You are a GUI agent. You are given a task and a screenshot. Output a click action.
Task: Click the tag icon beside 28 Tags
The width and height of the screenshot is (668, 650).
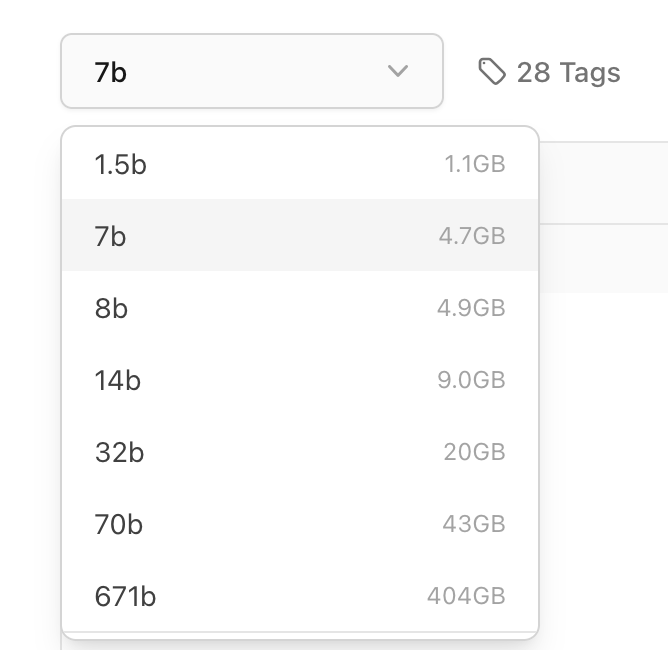point(492,72)
